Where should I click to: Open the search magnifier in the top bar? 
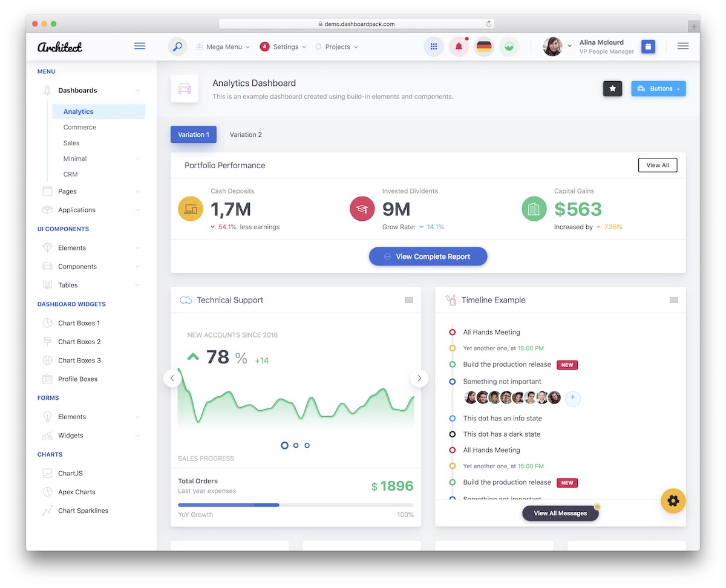(x=177, y=46)
